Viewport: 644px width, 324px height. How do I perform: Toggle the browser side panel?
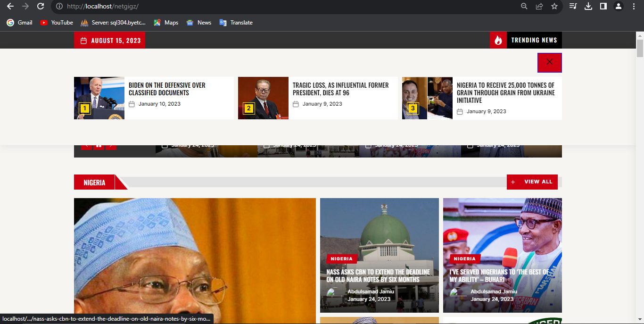[603, 6]
